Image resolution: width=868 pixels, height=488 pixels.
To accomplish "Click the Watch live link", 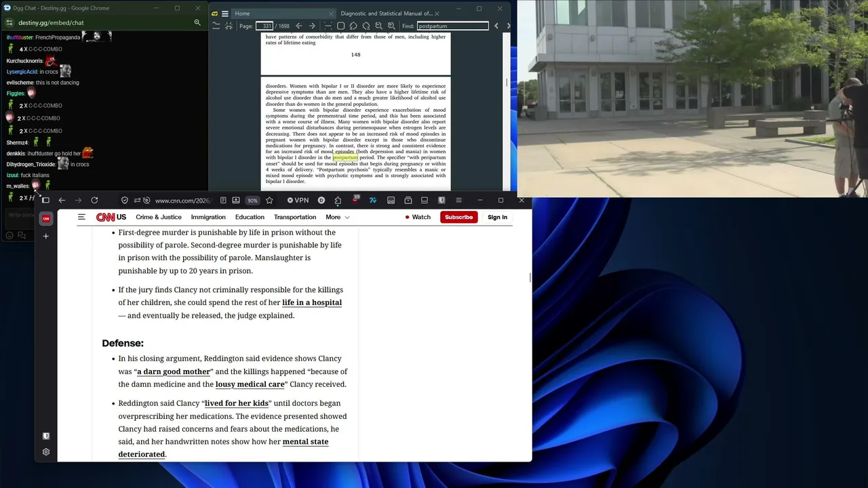I will point(418,217).
